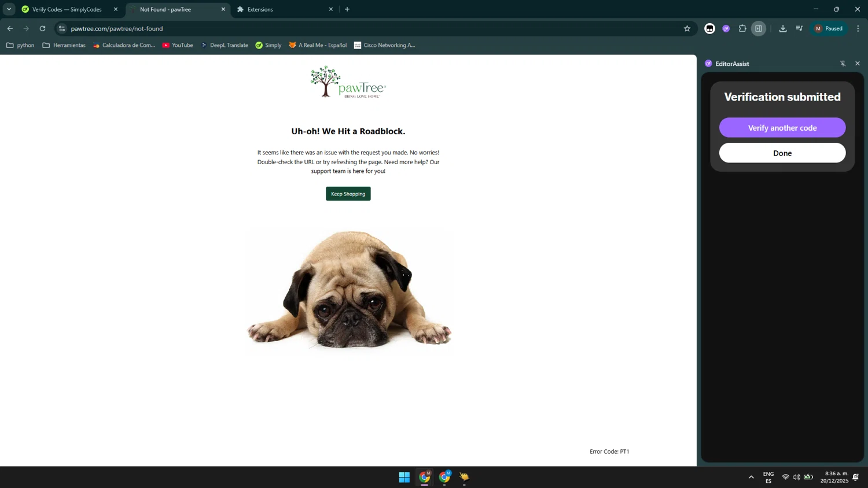Switch to Verify Codes — SimplyCodes tab
Screen dimensions: 868x488
tap(67, 9)
